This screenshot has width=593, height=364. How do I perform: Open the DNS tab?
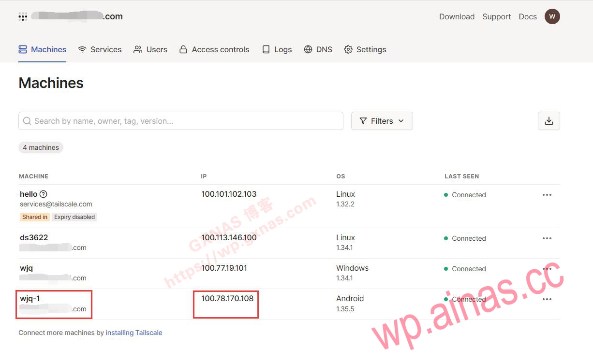coord(318,49)
